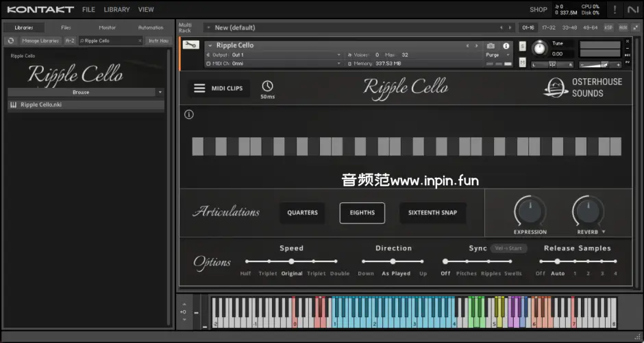Open the Reverb type dropdown arrow

click(x=604, y=232)
